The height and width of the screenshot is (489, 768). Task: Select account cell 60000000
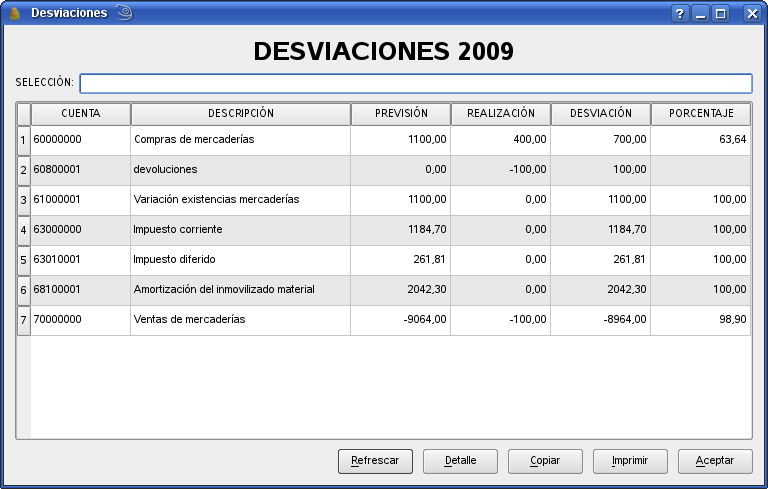(x=81, y=141)
